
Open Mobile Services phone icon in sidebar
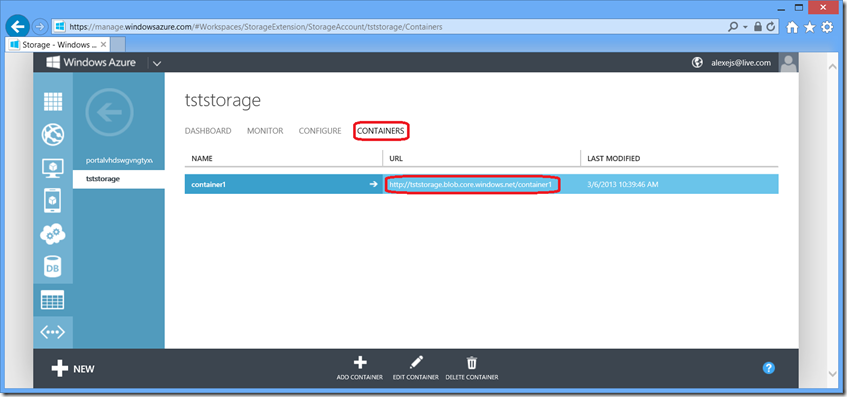(53, 201)
